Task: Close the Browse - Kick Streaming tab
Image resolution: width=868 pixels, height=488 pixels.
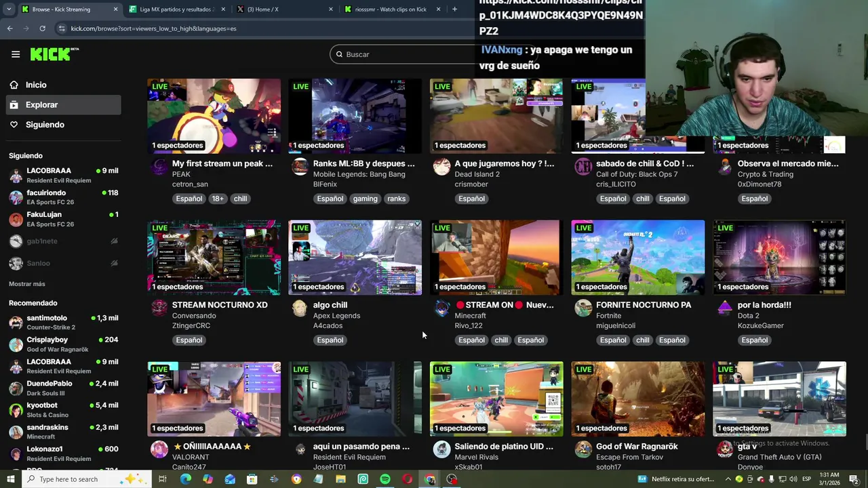Action: click(x=115, y=9)
